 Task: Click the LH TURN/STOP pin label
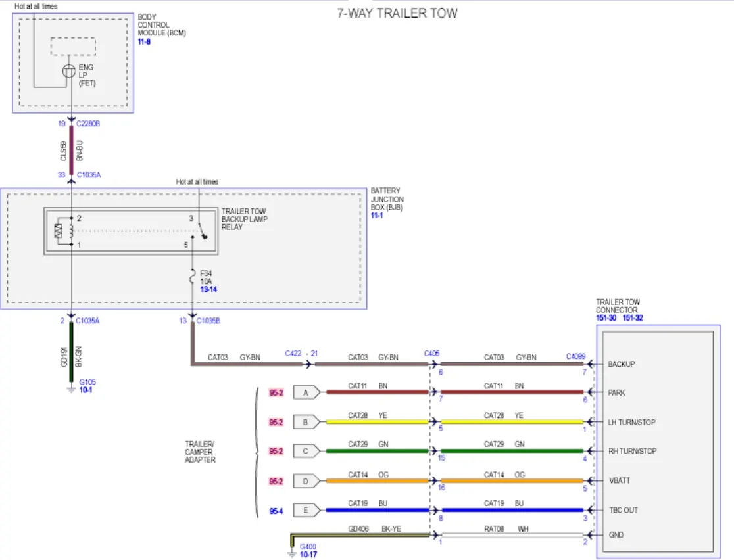tap(631, 423)
